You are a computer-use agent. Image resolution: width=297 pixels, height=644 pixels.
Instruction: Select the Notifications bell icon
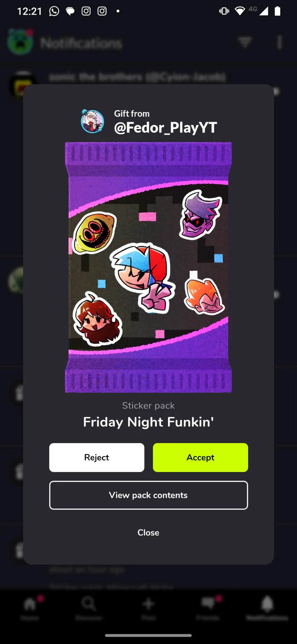point(267,604)
